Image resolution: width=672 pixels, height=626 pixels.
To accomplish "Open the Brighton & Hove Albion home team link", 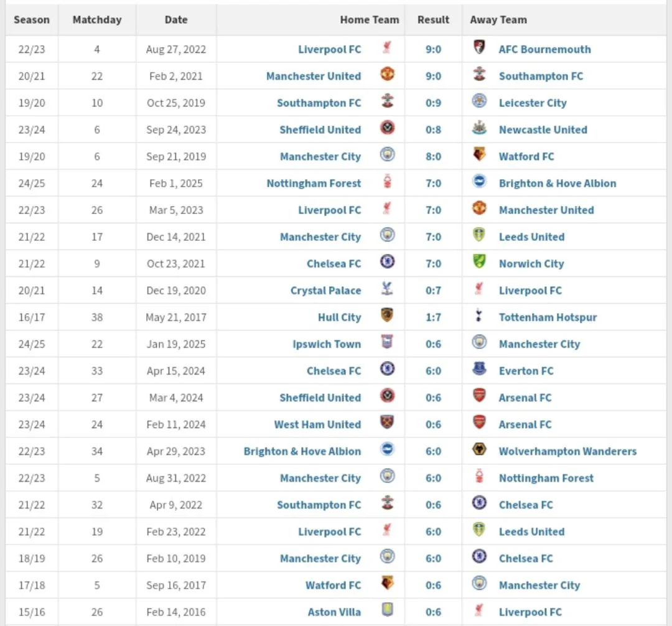I will (x=302, y=451).
